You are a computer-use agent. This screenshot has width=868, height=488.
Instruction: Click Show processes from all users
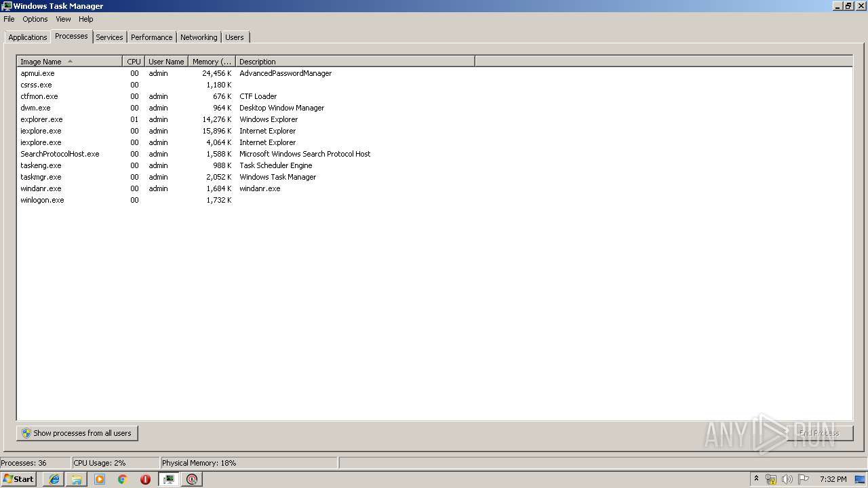(x=77, y=433)
